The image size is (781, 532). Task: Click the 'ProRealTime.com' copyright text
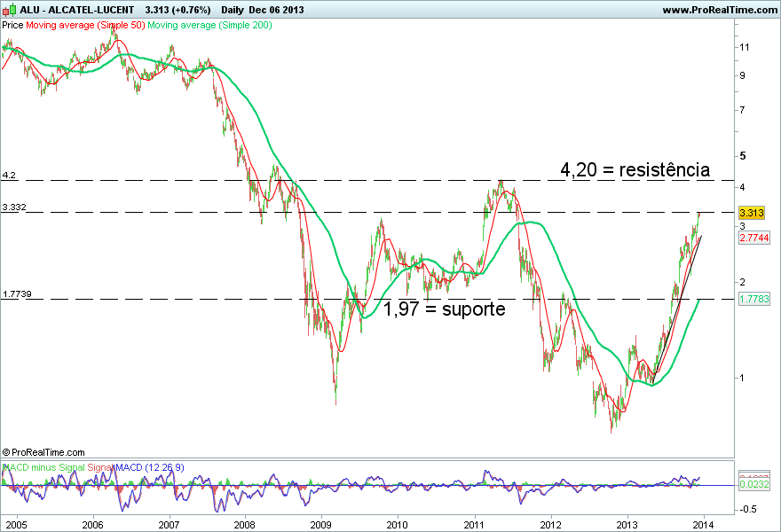43,452
